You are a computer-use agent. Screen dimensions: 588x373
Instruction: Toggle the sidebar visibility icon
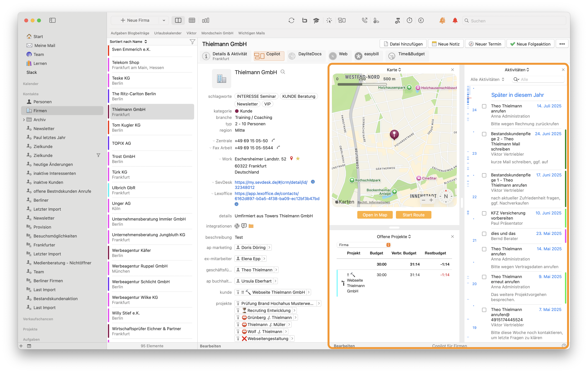coord(52,20)
